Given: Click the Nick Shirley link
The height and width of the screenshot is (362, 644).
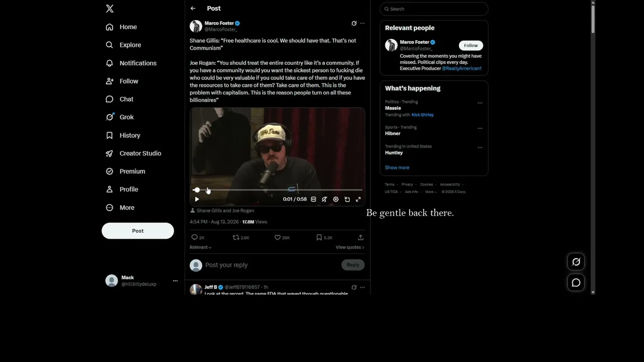Looking at the screenshot, I should point(423,115).
